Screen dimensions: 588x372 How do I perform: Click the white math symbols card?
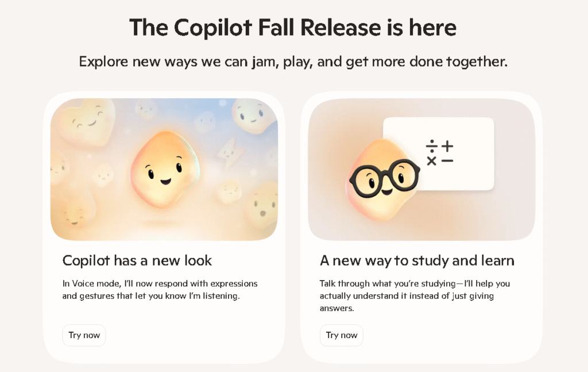click(439, 154)
